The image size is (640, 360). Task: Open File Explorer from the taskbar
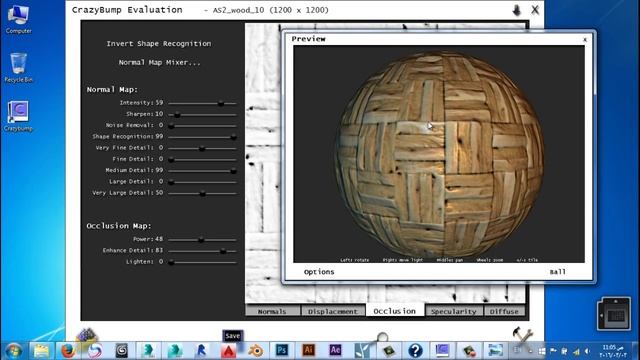[x=41, y=351]
